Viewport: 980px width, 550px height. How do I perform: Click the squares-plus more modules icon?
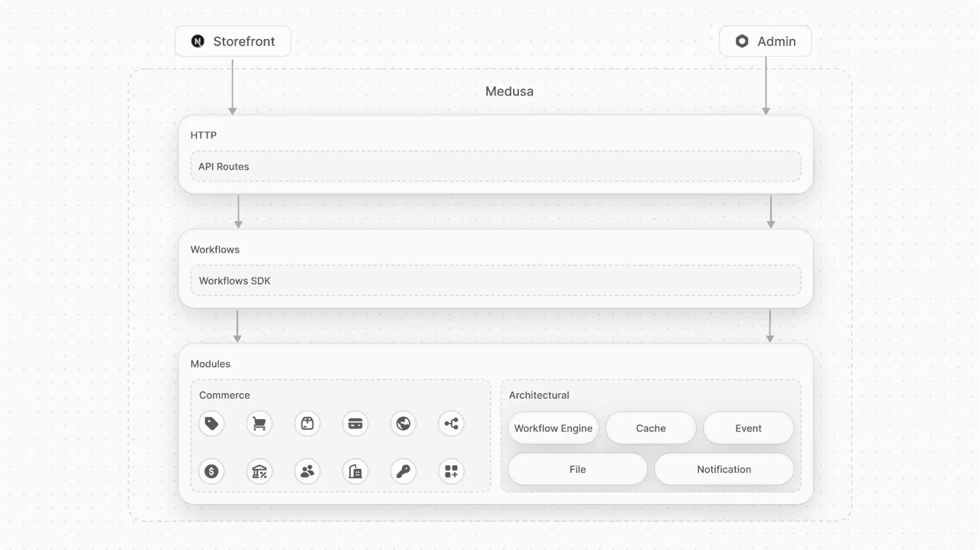(x=452, y=471)
